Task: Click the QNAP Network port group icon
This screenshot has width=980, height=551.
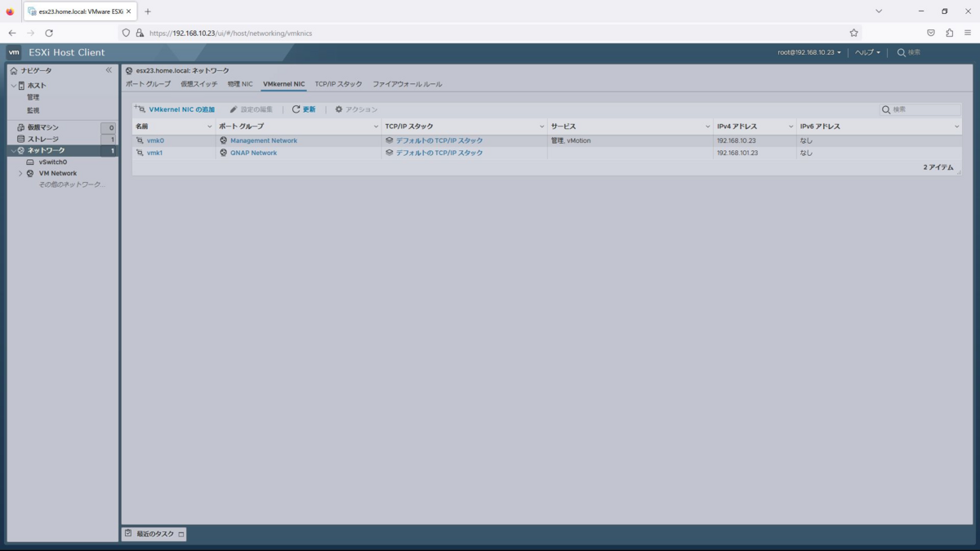Action: 224,153
